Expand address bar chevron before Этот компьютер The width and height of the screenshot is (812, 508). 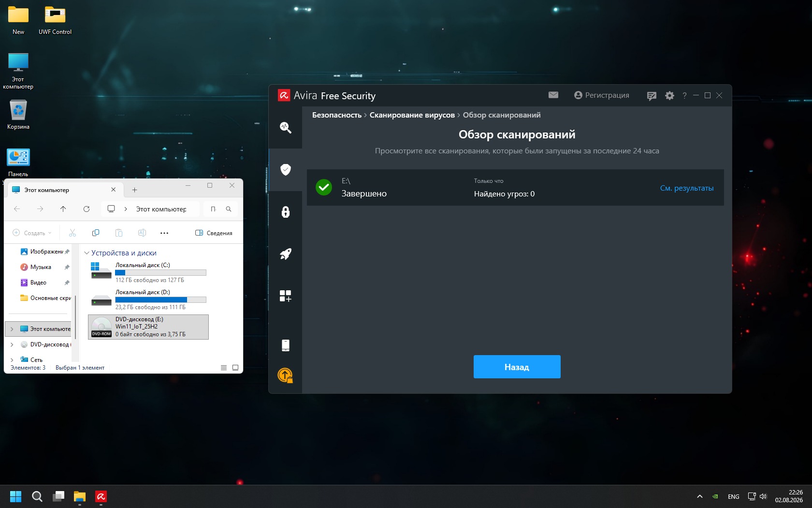[x=126, y=209]
